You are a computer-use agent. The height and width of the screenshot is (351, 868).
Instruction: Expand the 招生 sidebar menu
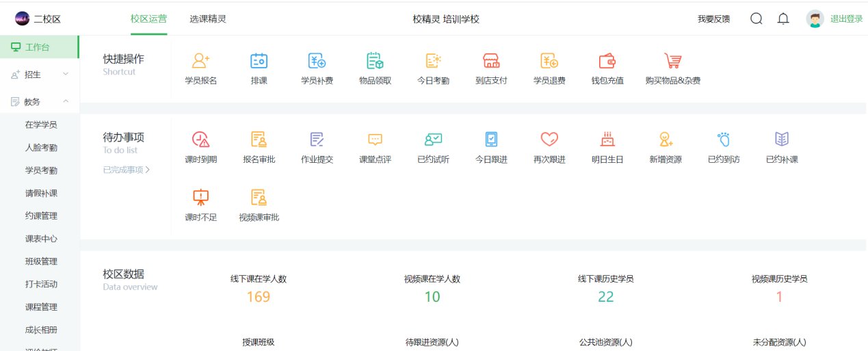(x=40, y=74)
